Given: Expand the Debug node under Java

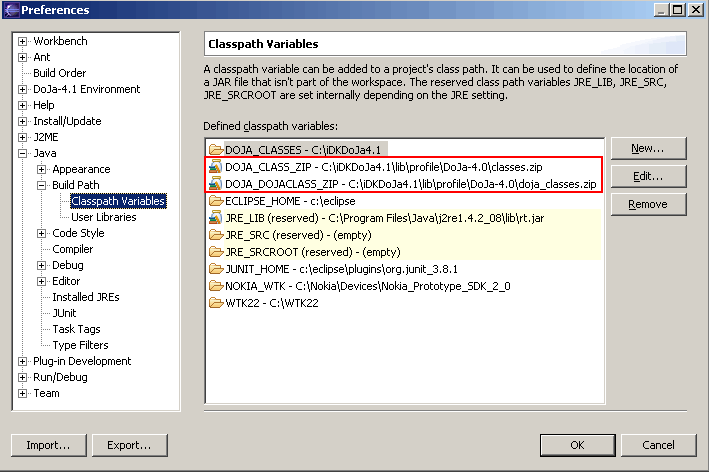Looking at the screenshot, I should pos(41,265).
